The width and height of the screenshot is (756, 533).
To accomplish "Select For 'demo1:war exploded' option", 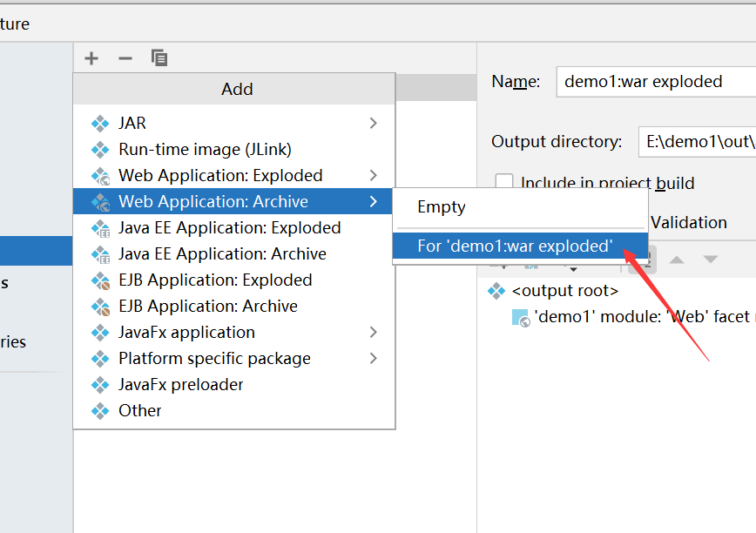I will tap(514, 246).
